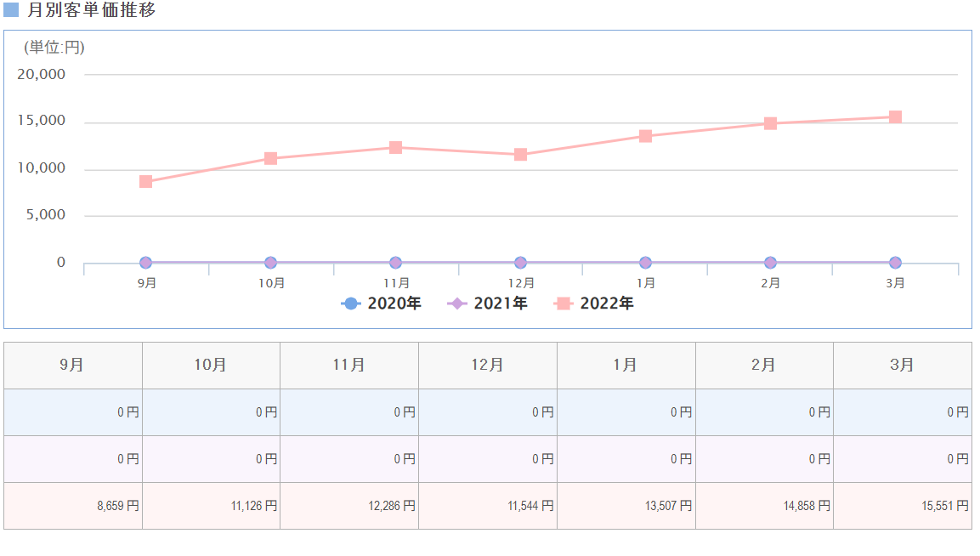Click the pink marker for 1月
The image size is (980, 556).
point(645,136)
